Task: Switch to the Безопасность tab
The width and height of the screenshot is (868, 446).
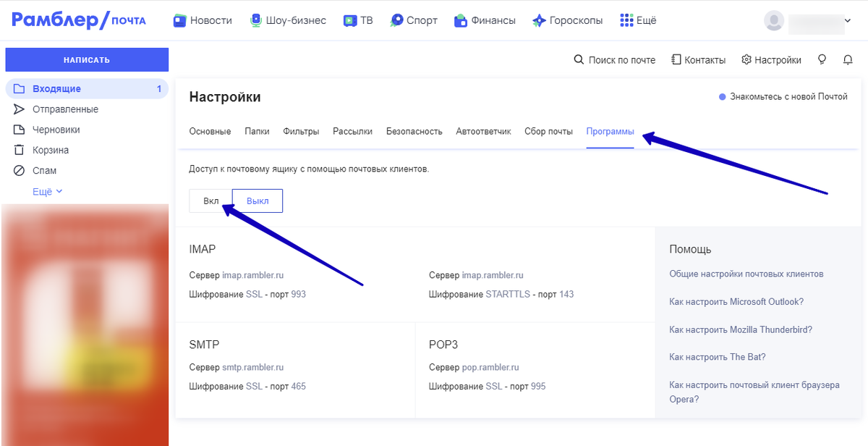Action: click(414, 132)
